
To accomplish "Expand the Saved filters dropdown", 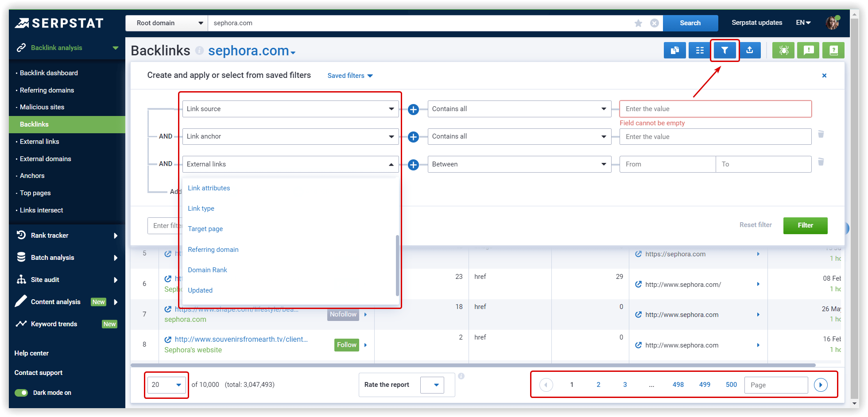I will click(349, 75).
